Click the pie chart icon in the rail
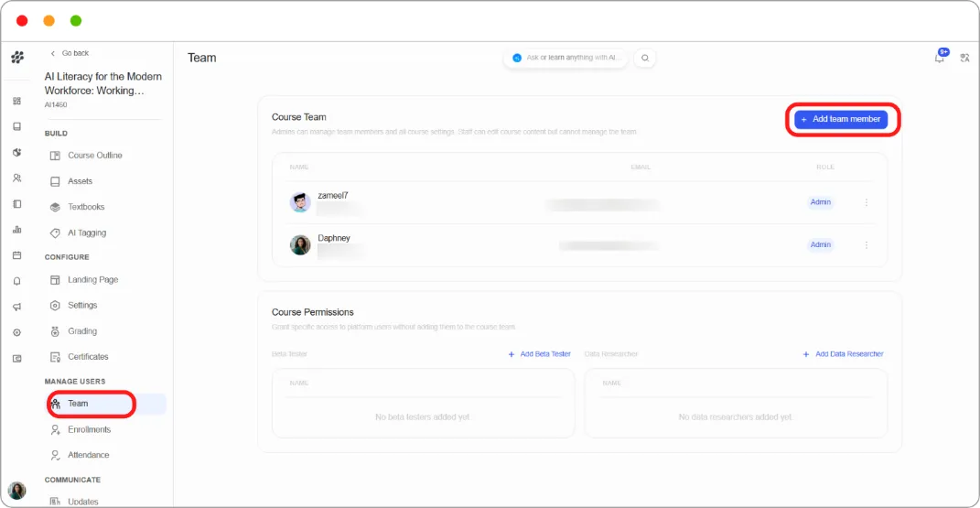The height and width of the screenshot is (508, 980). click(x=16, y=152)
